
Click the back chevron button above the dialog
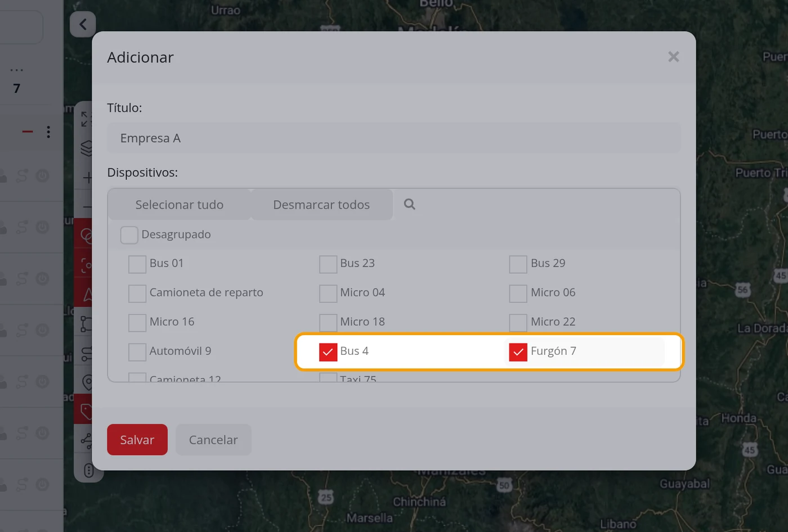pos(83,24)
